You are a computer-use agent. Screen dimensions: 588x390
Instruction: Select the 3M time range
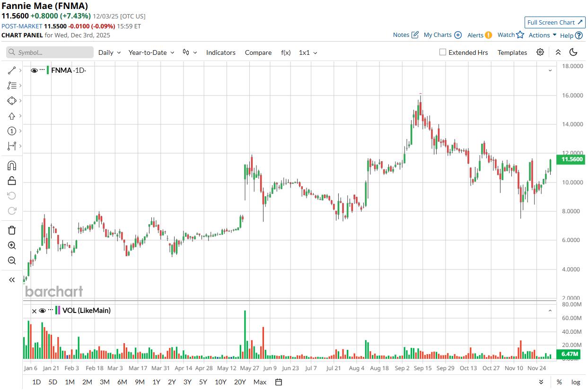pos(105,382)
